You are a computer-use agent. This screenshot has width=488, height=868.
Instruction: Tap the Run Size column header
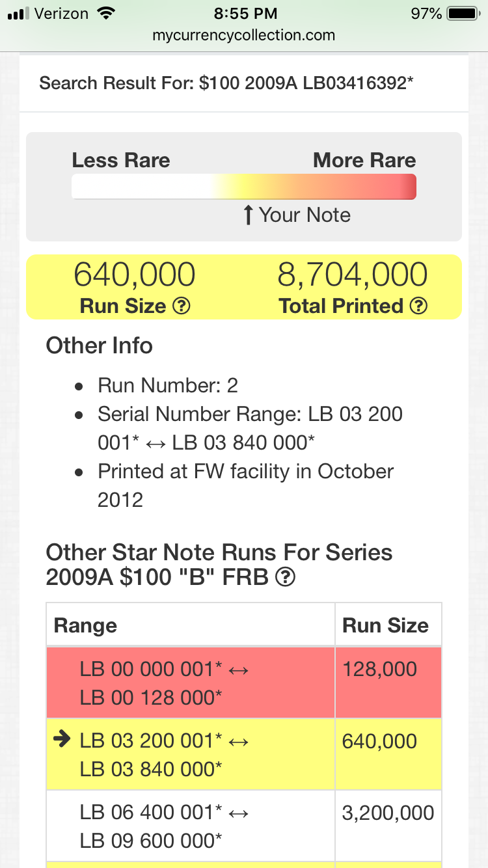click(x=386, y=625)
